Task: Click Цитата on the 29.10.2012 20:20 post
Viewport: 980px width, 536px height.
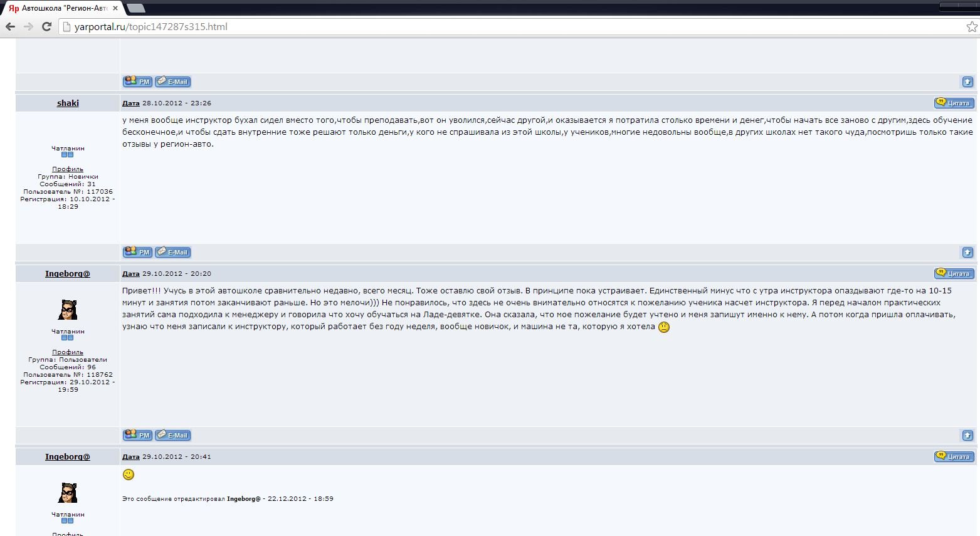Action: [954, 273]
